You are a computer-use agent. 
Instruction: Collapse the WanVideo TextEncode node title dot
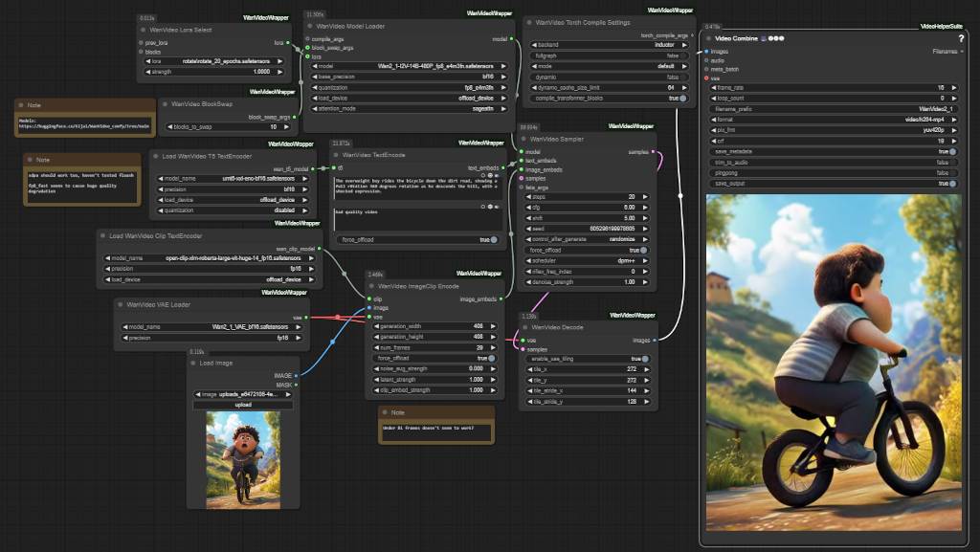click(336, 155)
